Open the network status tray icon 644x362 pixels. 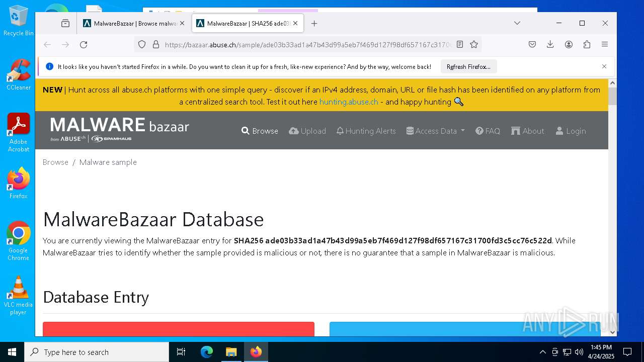[567, 352]
